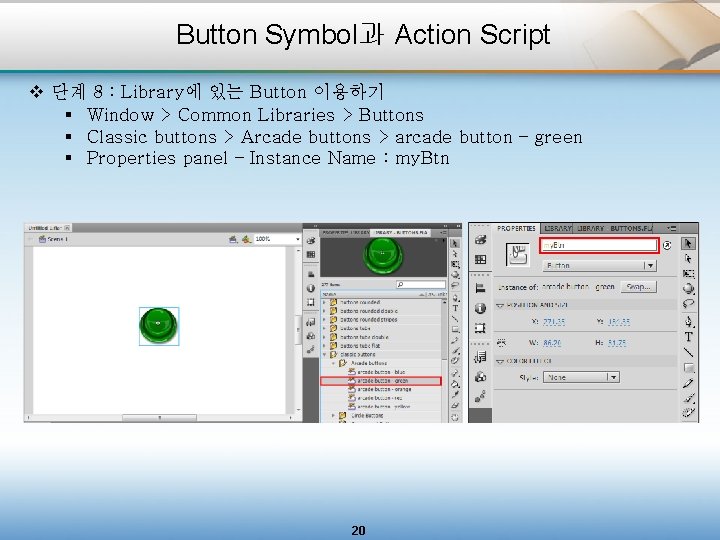
Task: Select the green button instance on stage
Action: coord(158,326)
